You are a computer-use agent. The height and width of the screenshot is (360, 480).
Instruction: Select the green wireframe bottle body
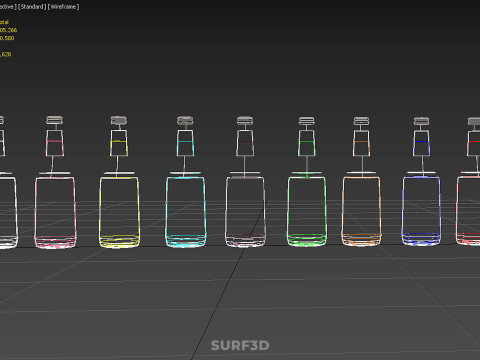(x=307, y=212)
